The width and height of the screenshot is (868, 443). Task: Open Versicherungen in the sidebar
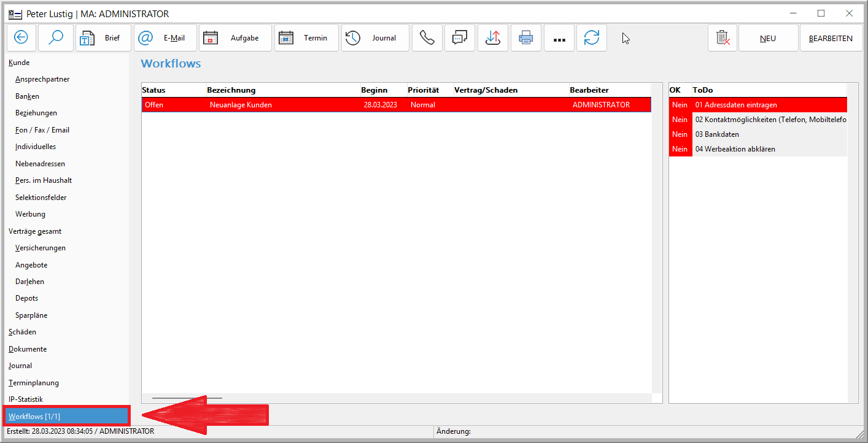[41, 248]
